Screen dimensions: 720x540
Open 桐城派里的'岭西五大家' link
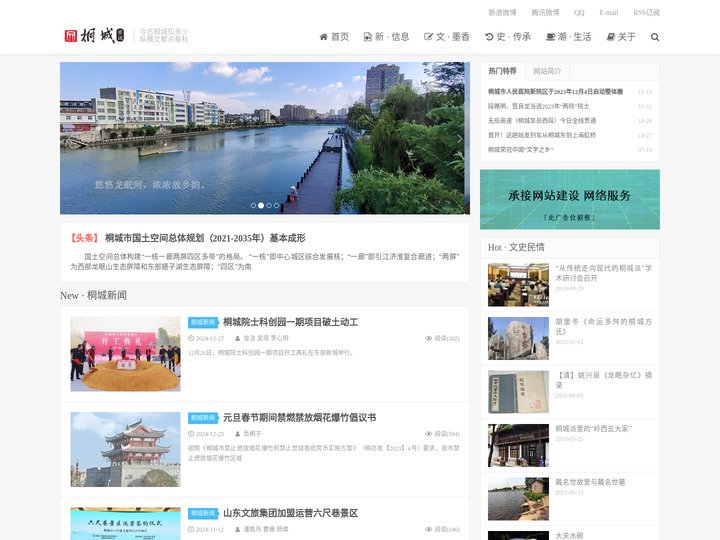point(593,428)
